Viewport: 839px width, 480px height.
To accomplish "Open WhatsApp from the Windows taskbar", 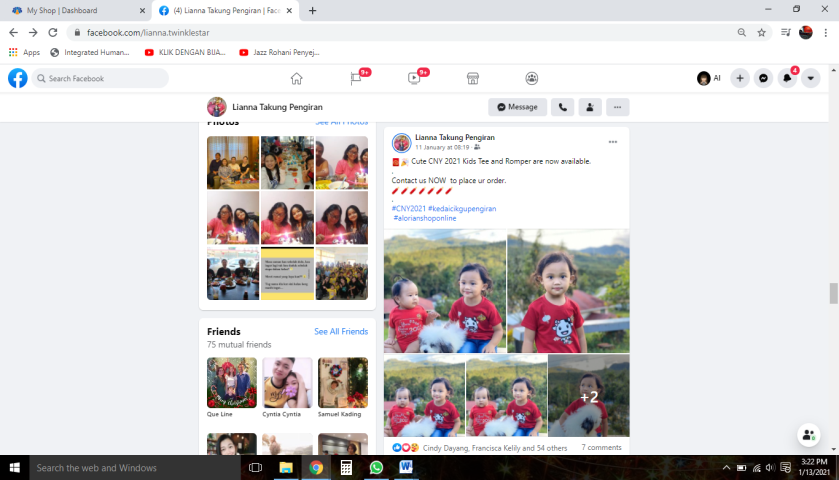I will [x=376, y=467].
